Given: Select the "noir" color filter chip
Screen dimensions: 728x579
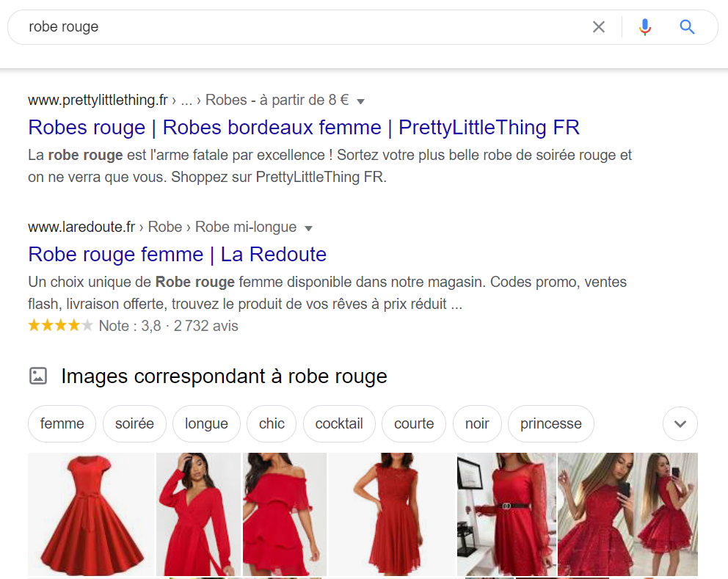Looking at the screenshot, I should (x=477, y=423).
